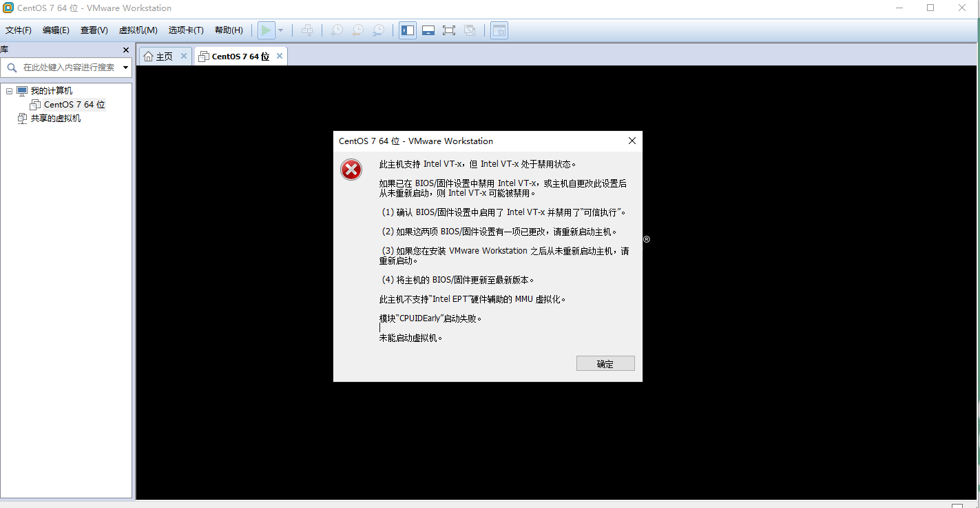Close the CentOS 7 64 位 tab
This screenshot has width=980, height=508.
pyautogui.click(x=280, y=56)
